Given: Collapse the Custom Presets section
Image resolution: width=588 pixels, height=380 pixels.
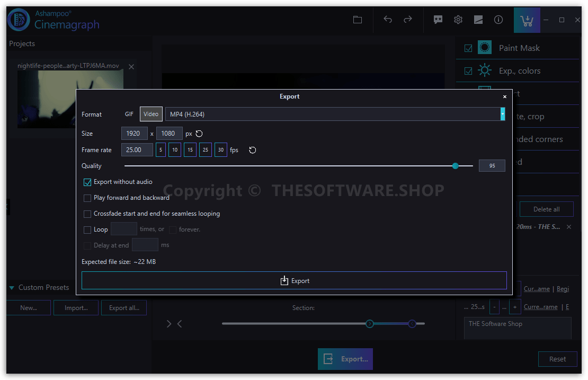Looking at the screenshot, I should tap(12, 287).
